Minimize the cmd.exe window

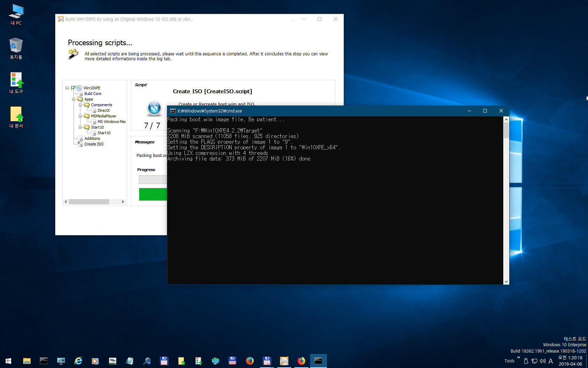[x=469, y=111]
